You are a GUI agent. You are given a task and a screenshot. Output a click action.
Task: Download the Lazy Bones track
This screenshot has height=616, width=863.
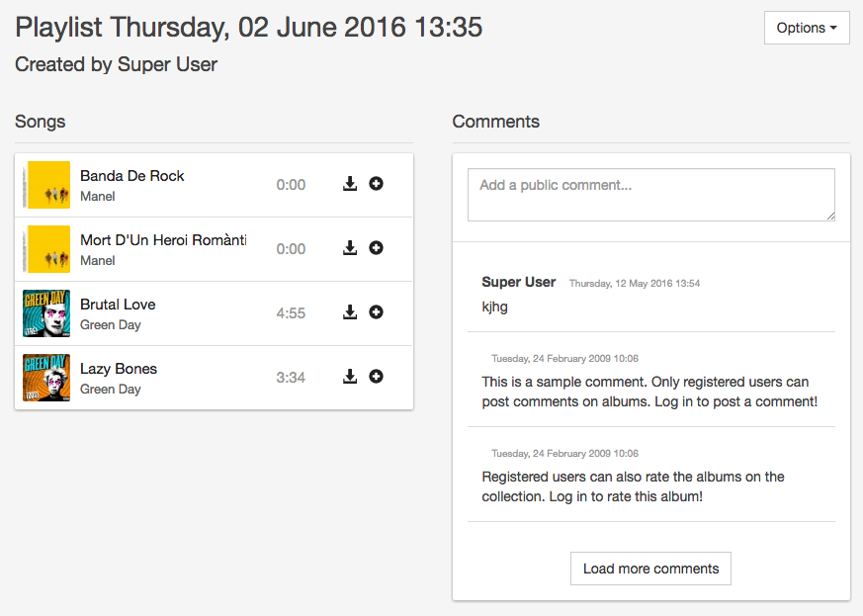point(350,377)
